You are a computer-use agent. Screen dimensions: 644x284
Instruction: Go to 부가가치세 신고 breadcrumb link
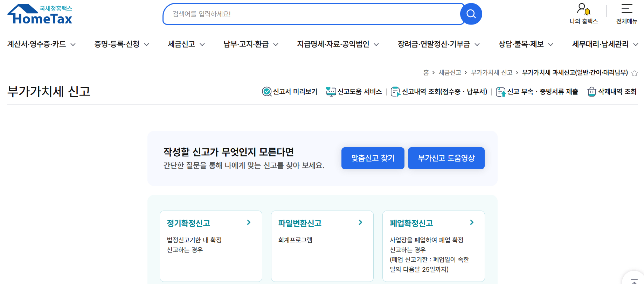pos(492,72)
